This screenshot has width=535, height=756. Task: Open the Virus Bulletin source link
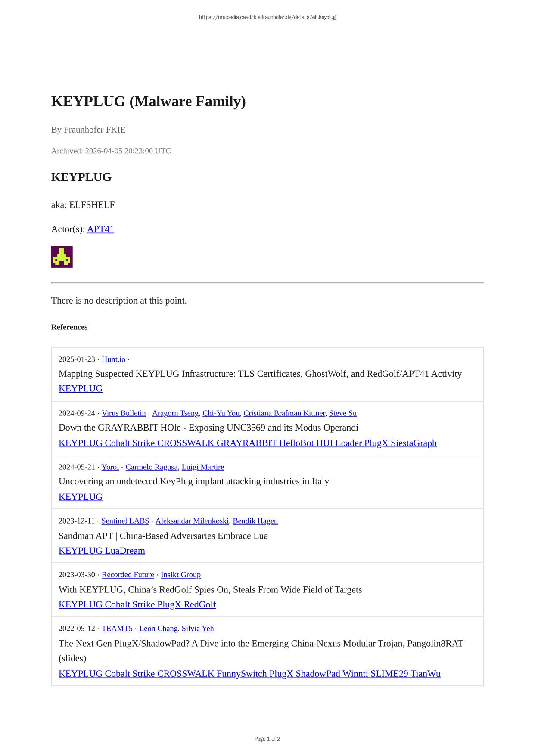(124, 413)
